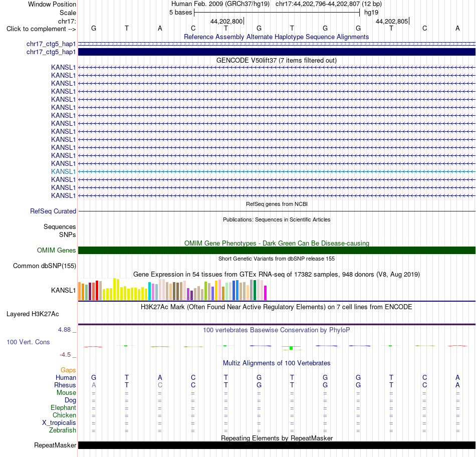Open the Window Position track label
476x457 pixels.
52,4
